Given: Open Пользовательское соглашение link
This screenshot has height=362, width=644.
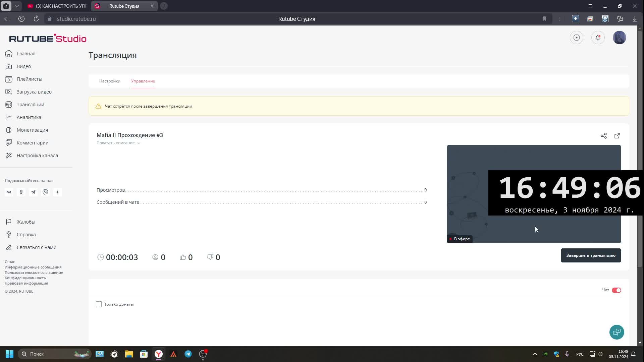Looking at the screenshot, I should click(x=34, y=273).
